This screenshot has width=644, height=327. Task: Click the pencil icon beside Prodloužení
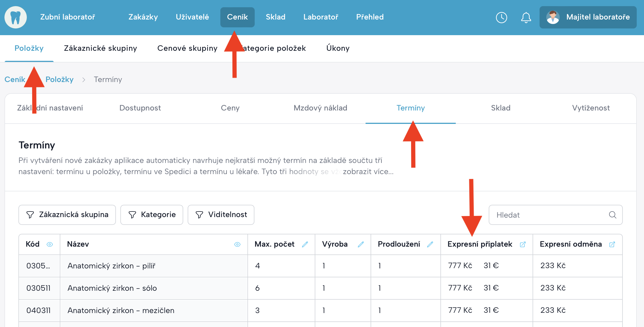(x=430, y=244)
